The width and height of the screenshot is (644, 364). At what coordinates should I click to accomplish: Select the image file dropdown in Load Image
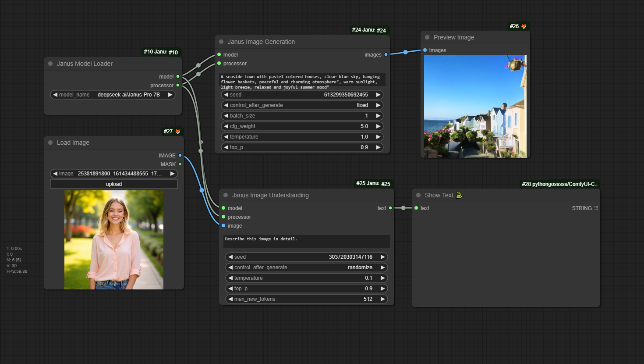point(114,174)
